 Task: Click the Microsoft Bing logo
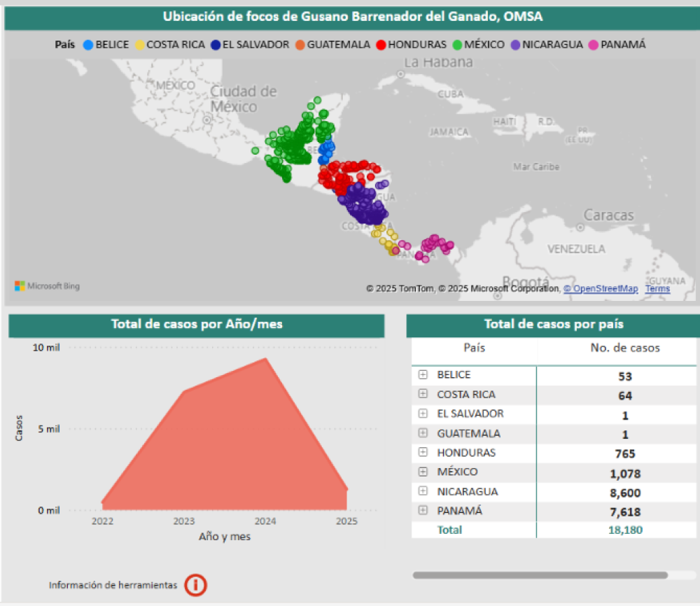click(x=47, y=286)
